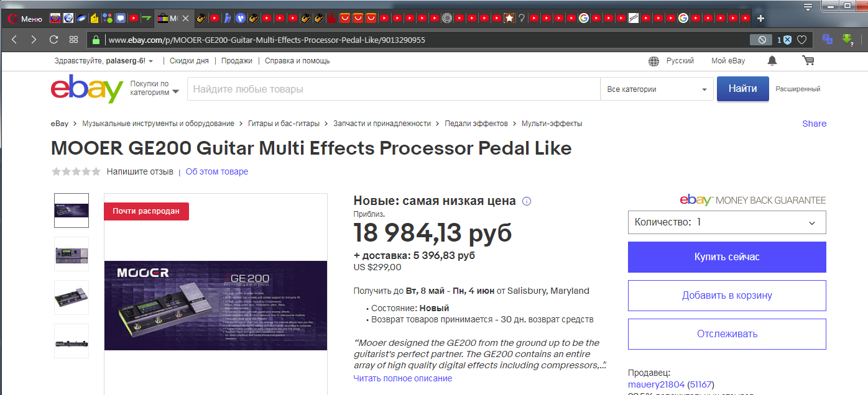Open the ad blocker shield icon
The image size is (868, 395).
coord(787,40)
